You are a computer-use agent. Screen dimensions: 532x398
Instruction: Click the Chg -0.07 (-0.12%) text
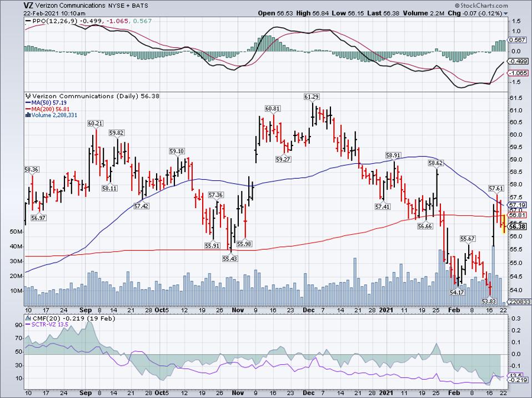pyautogui.click(x=475, y=13)
